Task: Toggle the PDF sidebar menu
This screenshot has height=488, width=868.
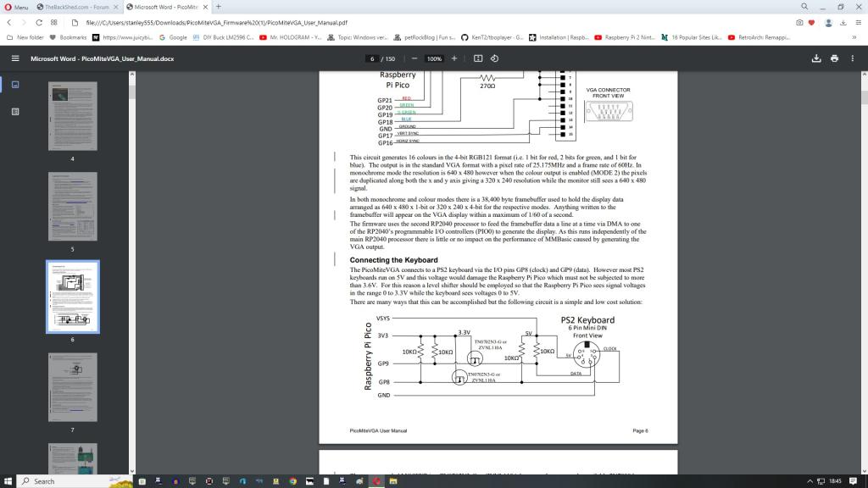Action: 14,58
